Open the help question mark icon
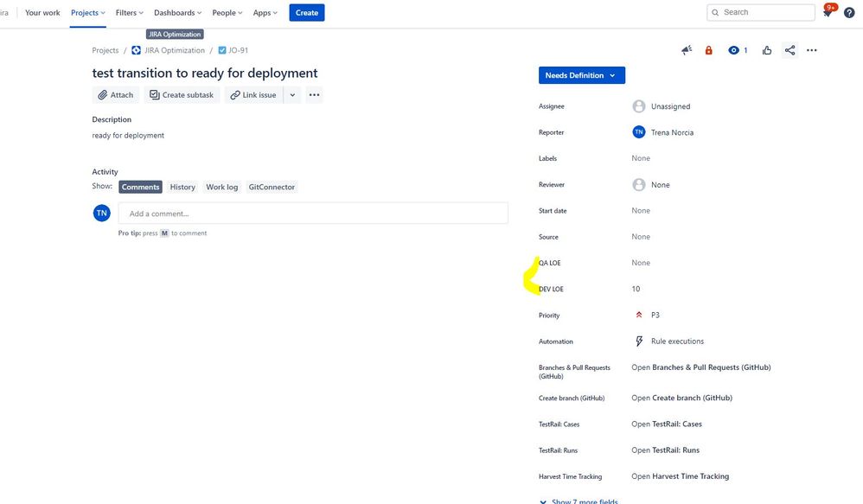Viewport: 863px width, 504px height. coord(849,13)
